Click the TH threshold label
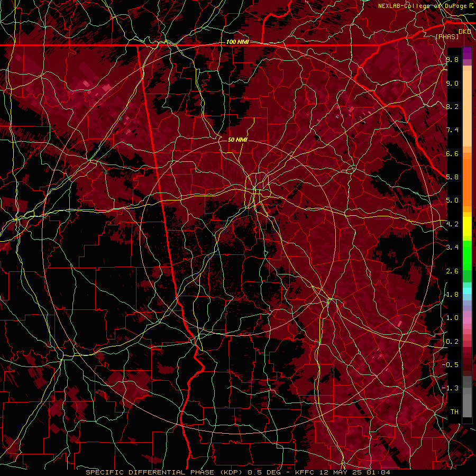 click(x=454, y=412)
